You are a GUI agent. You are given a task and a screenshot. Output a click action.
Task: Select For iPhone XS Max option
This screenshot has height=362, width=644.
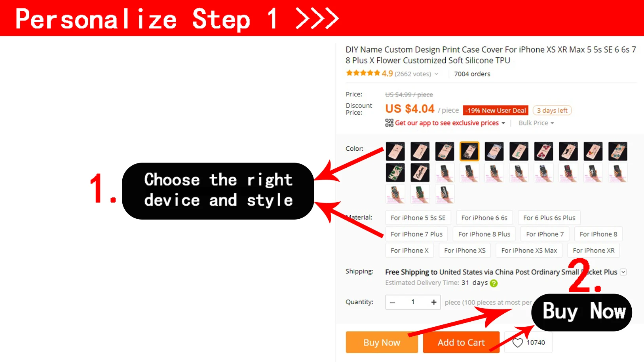[529, 250]
